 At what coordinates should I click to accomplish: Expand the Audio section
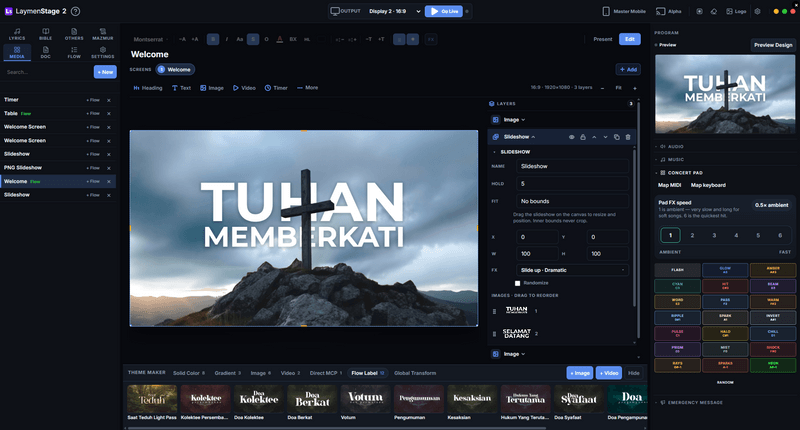click(x=672, y=146)
